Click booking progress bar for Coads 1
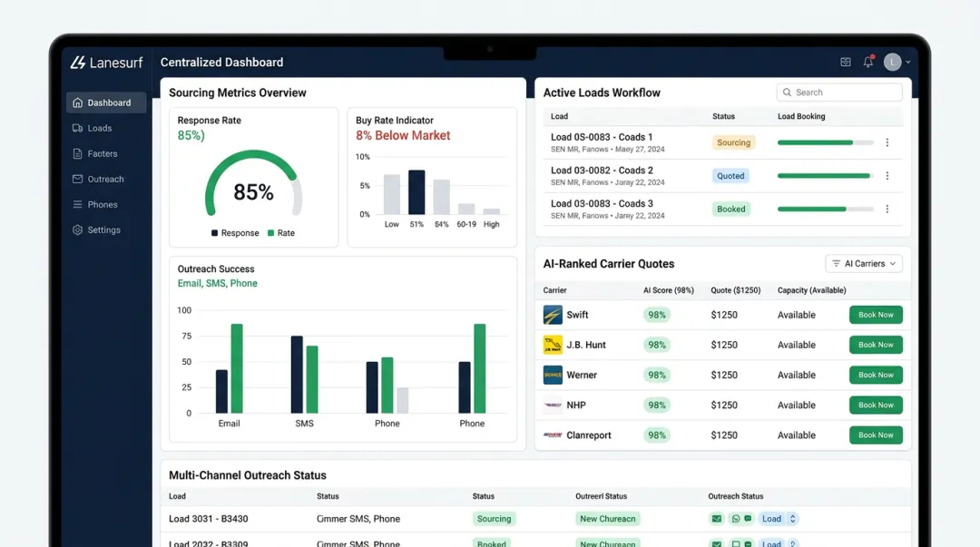The height and width of the screenshot is (547, 980). pyautogui.click(x=826, y=142)
